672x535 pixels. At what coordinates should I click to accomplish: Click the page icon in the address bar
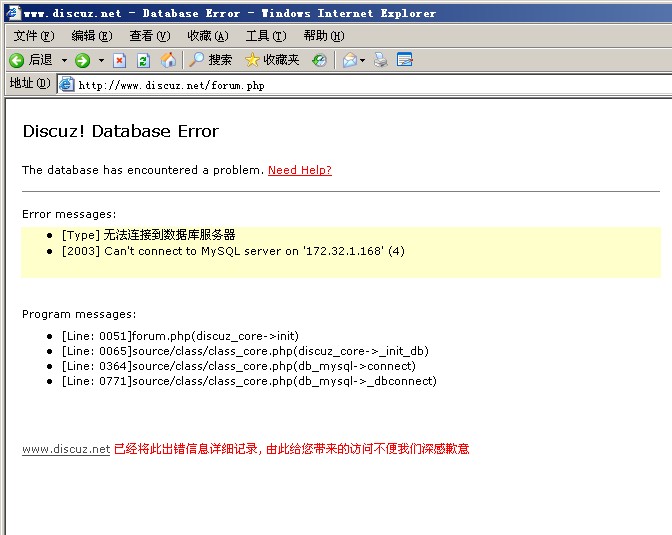pos(66,84)
